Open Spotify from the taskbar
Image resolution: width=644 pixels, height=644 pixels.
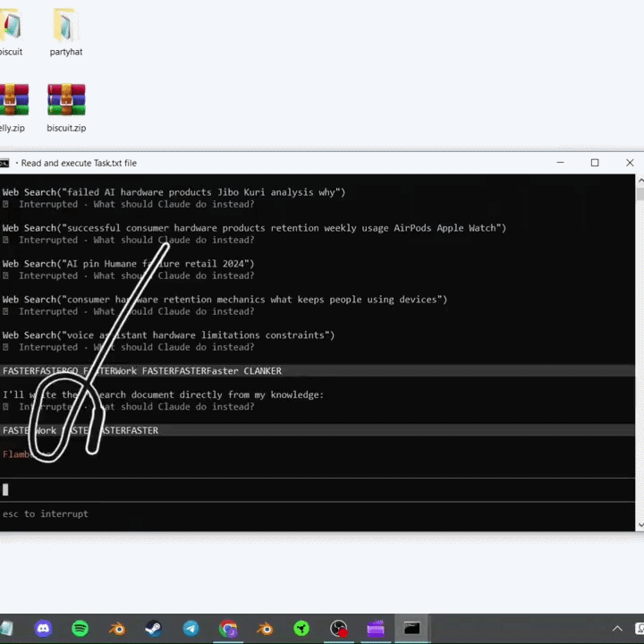coord(80,629)
